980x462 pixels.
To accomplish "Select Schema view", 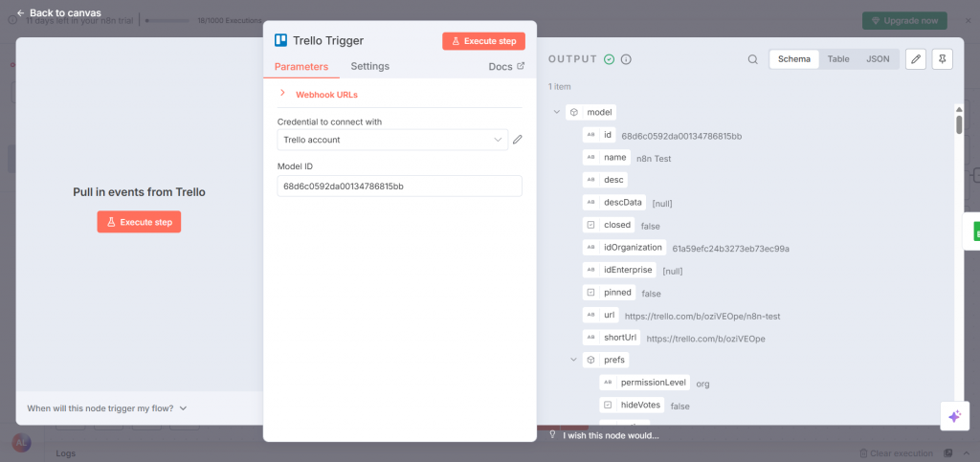I will coord(793,59).
